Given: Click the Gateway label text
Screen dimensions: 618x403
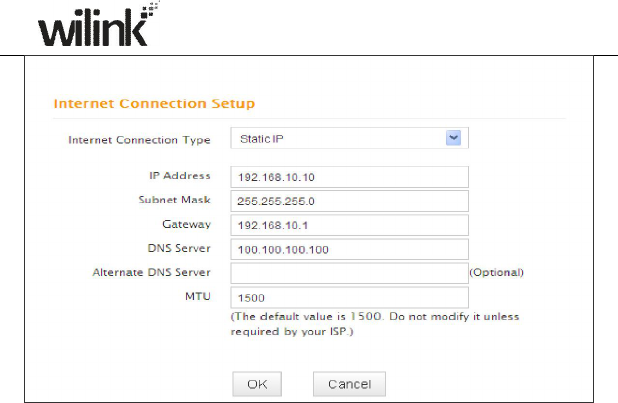Looking at the screenshot, I should pyautogui.click(x=187, y=224).
